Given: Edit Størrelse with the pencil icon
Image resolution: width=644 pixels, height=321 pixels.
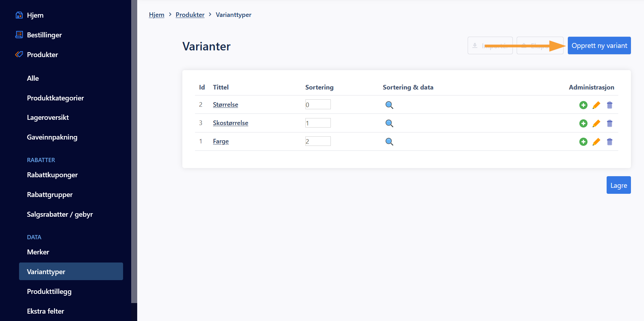Looking at the screenshot, I should click(596, 105).
